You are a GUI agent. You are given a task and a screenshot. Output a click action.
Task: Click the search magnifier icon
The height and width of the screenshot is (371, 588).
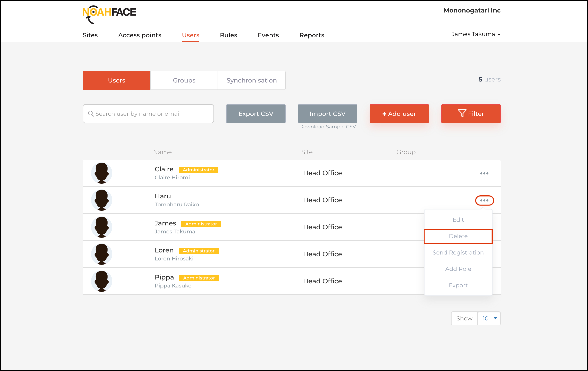click(x=91, y=114)
